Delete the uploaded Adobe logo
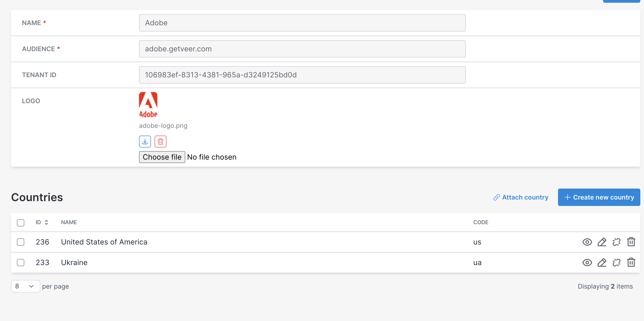 pyautogui.click(x=161, y=141)
